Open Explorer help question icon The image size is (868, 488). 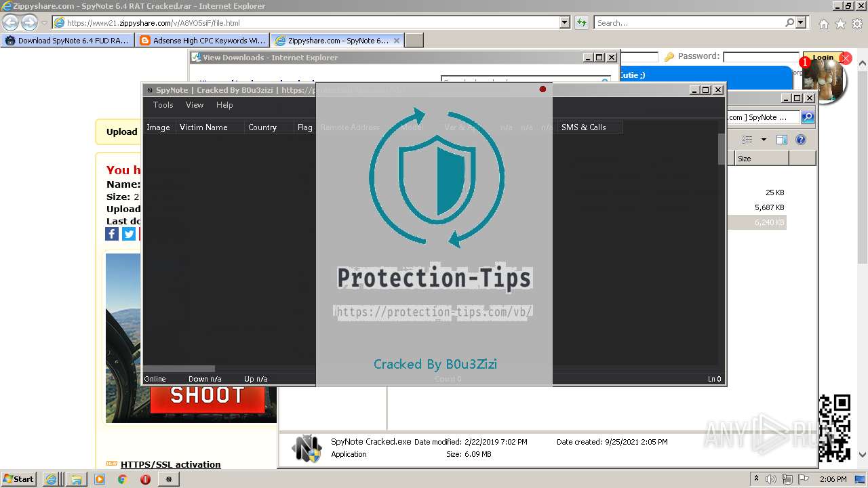[x=801, y=140]
